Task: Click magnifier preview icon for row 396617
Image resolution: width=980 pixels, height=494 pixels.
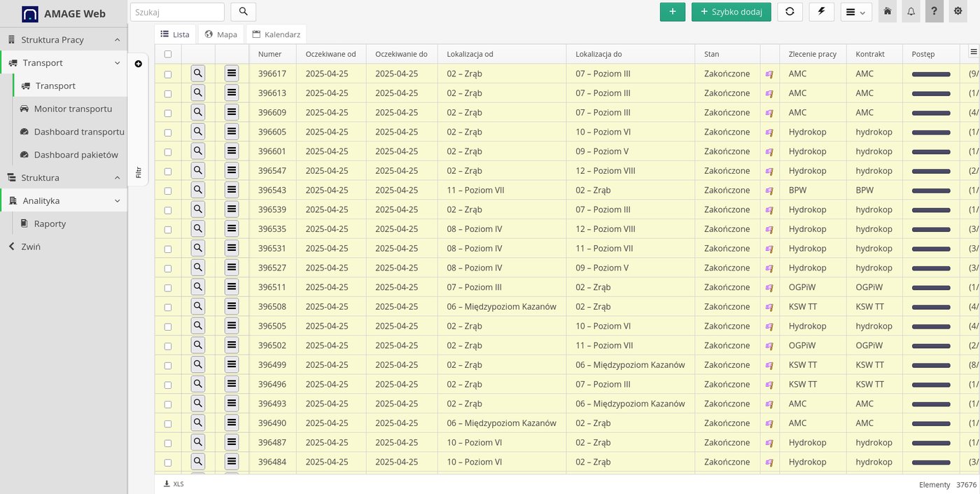Action: 198,73
